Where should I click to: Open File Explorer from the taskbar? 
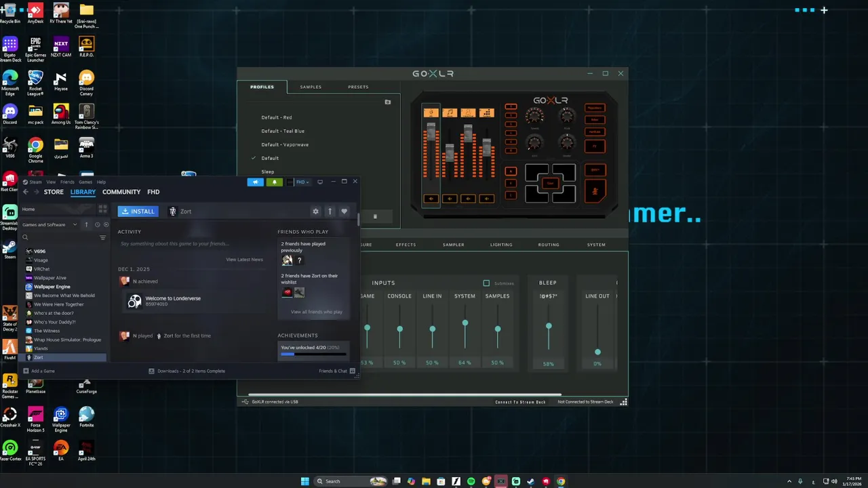pyautogui.click(x=427, y=481)
